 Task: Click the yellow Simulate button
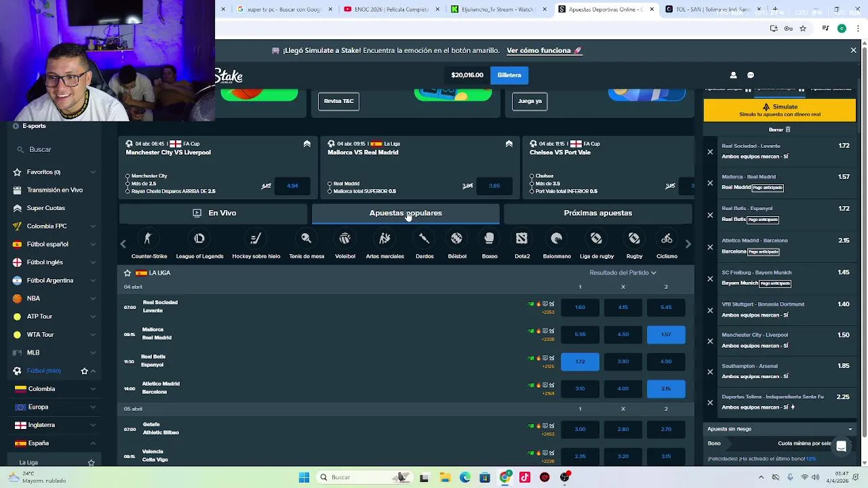(x=780, y=110)
